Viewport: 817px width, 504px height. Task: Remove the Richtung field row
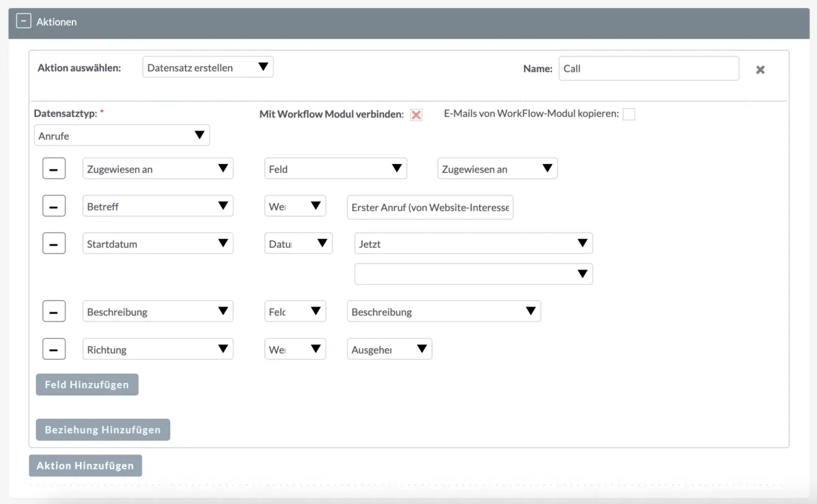click(x=54, y=349)
